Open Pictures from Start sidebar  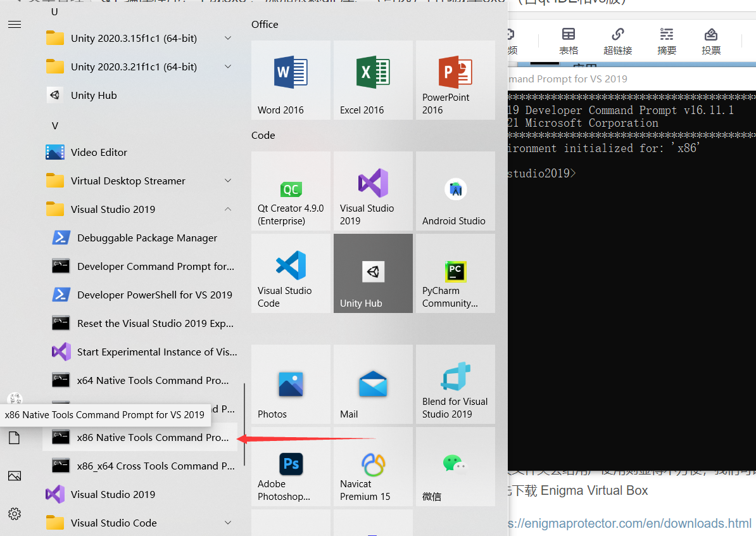pyautogui.click(x=15, y=476)
